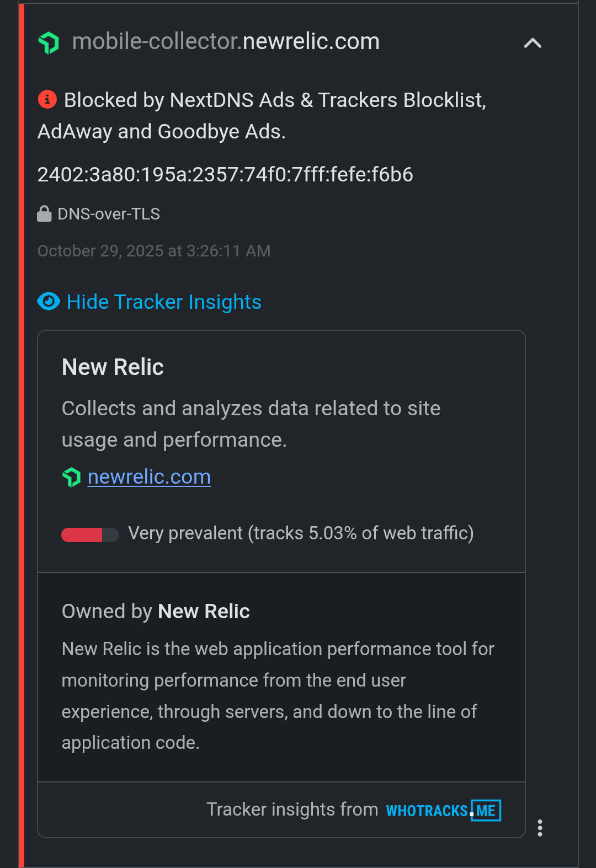The height and width of the screenshot is (868, 596).
Task: Click the mobile-collector.newrelic.com domain title
Action: tap(226, 42)
